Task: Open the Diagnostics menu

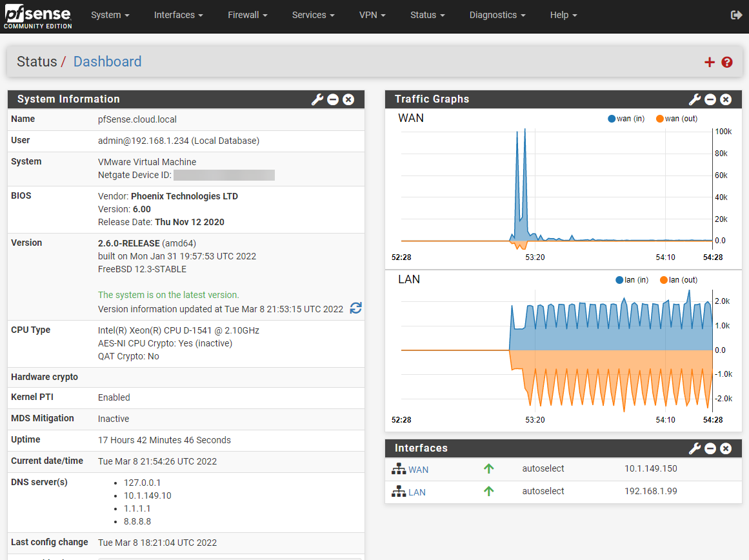Action: point(497,15)
